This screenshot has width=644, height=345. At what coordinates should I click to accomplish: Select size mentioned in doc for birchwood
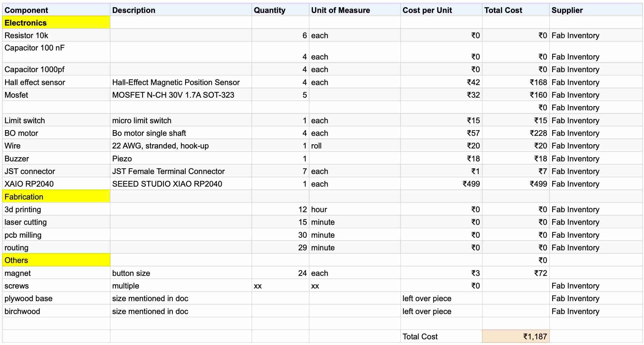pyautogui.click(x=181, y=311)
